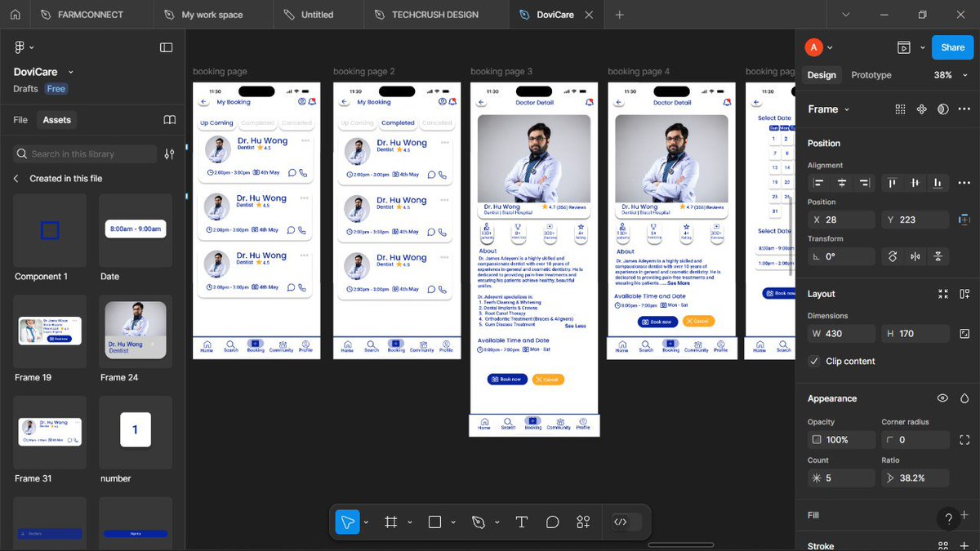This screenshot has width=980, height=551.
Task: Open the Figma home icon
Action: pyautogui.click(x=15, y=15)
